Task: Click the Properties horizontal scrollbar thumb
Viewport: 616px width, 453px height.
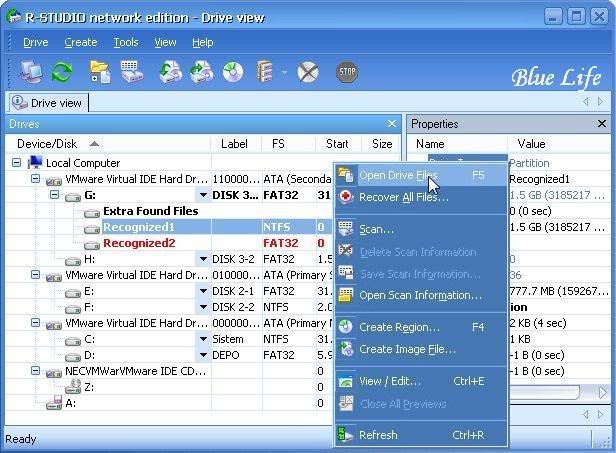Action: tap(544, 392)
